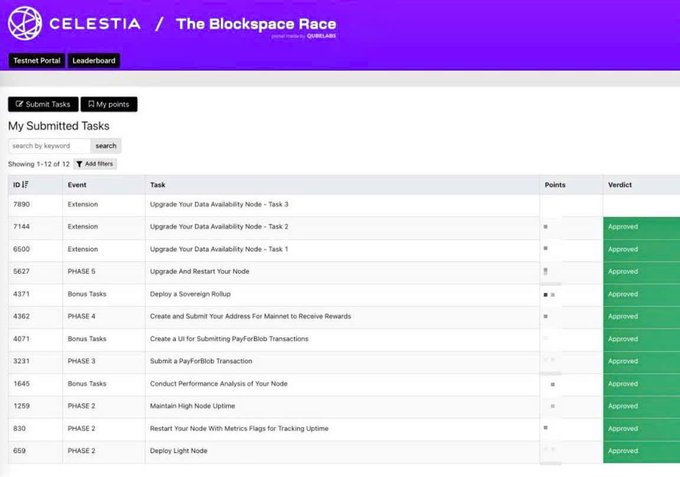This screenshot has width=680, height=477.
Task: Click the Verdict column header
Action: point(620,185)
